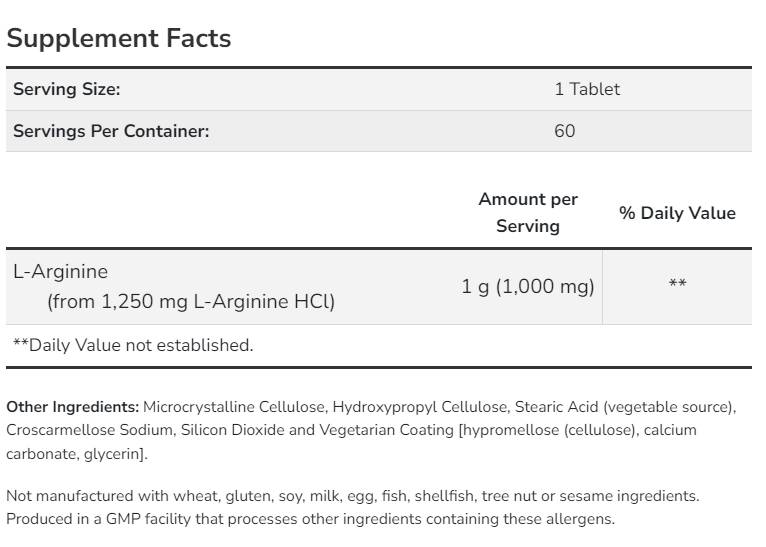
Task: Click the Hydroxypropyl Cellulose ingredient text
Action: point(421,407)
